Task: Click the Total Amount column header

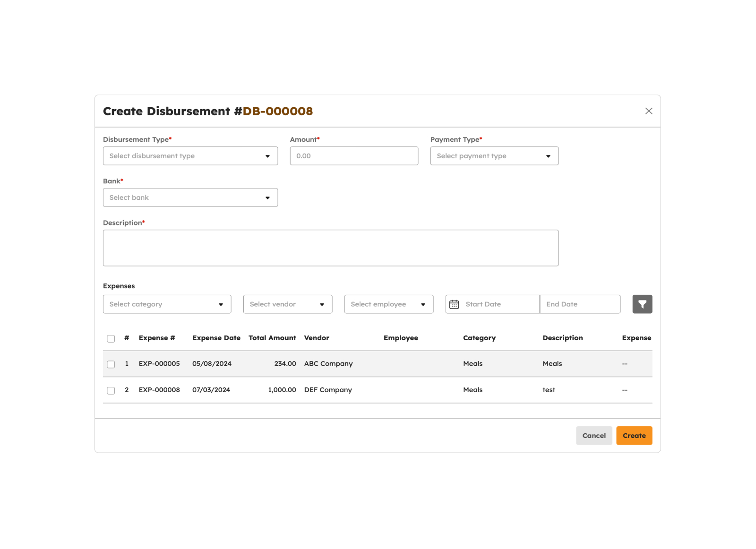Action: tap(272, 338)
